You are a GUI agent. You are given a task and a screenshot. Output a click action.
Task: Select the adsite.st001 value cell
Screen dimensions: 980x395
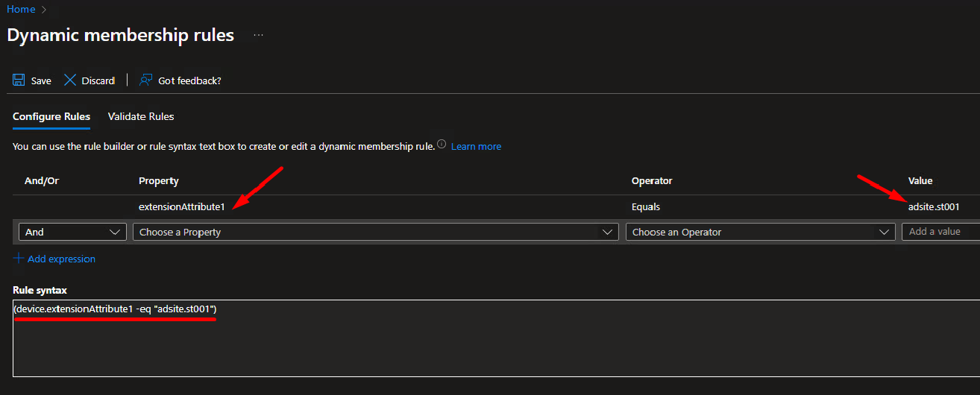933,206
